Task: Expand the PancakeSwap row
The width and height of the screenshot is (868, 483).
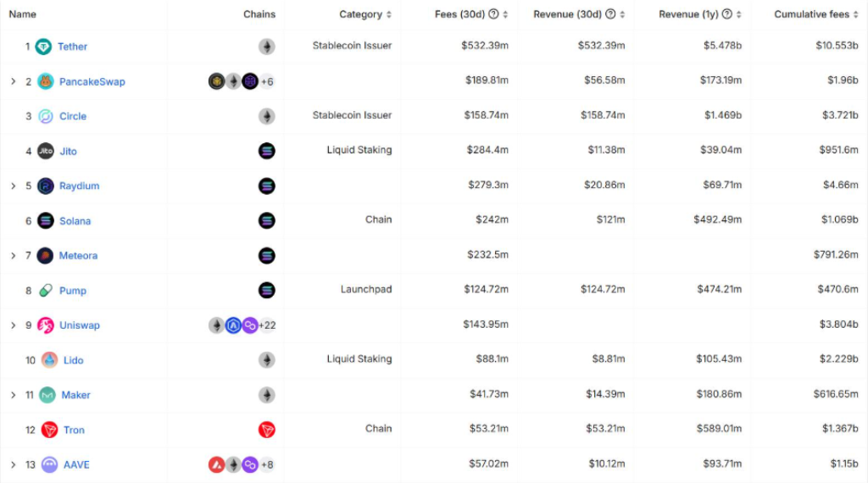Action: (13, 81)
